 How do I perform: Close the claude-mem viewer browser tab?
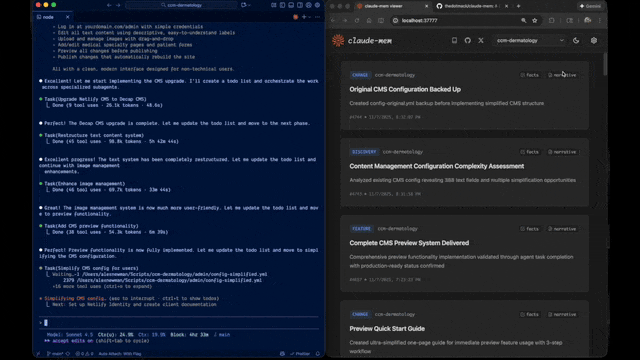tap(426, 6)
